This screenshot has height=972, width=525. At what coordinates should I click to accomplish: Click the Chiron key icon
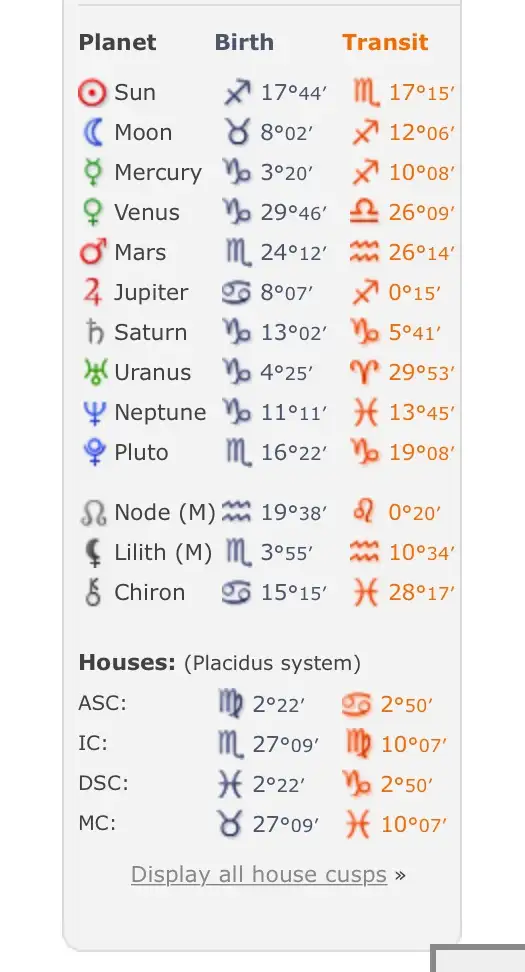point(93,593)
